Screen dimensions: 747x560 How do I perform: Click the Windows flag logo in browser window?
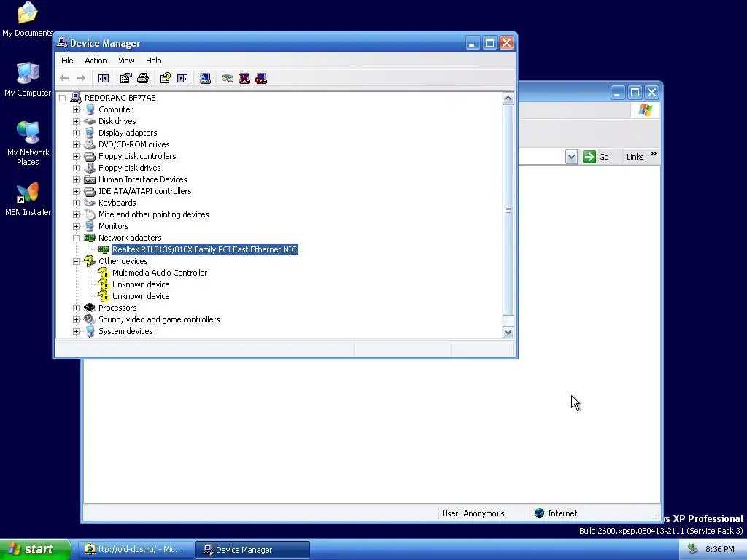(646, 110)
